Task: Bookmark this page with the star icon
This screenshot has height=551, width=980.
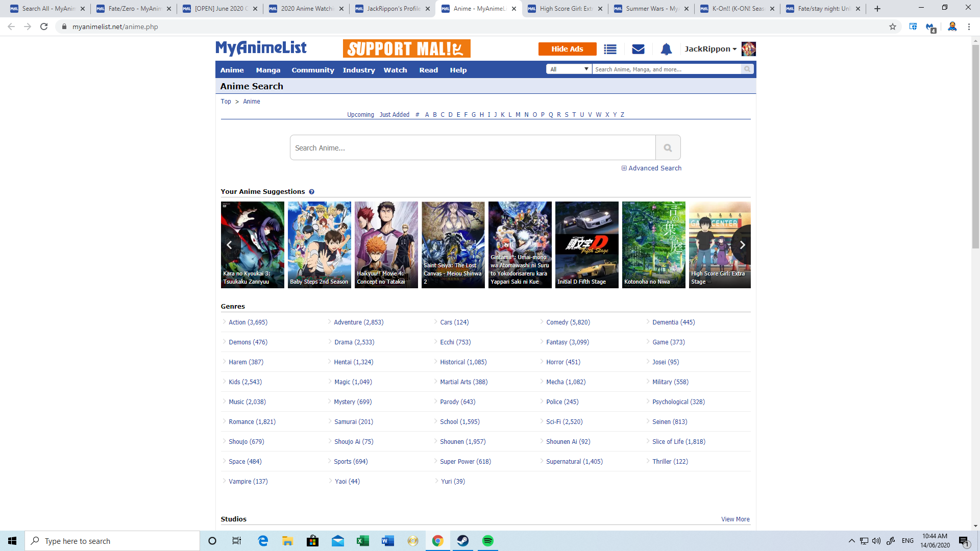Action: [893, 27]
